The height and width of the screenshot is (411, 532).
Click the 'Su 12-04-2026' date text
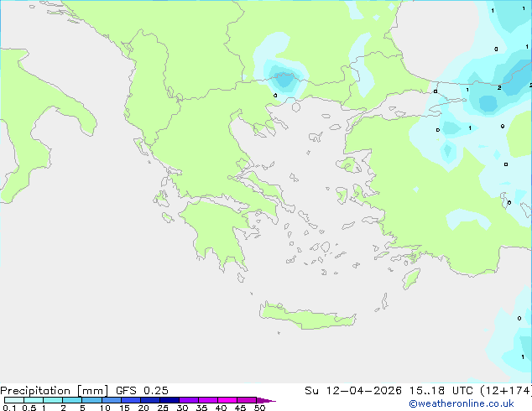(353, 391)
